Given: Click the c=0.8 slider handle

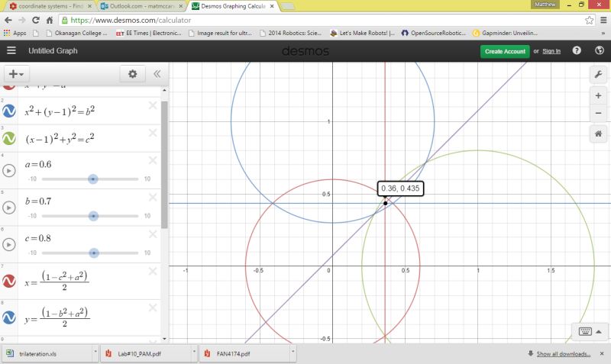Looking at the screenshot, I should click(93, 253).
